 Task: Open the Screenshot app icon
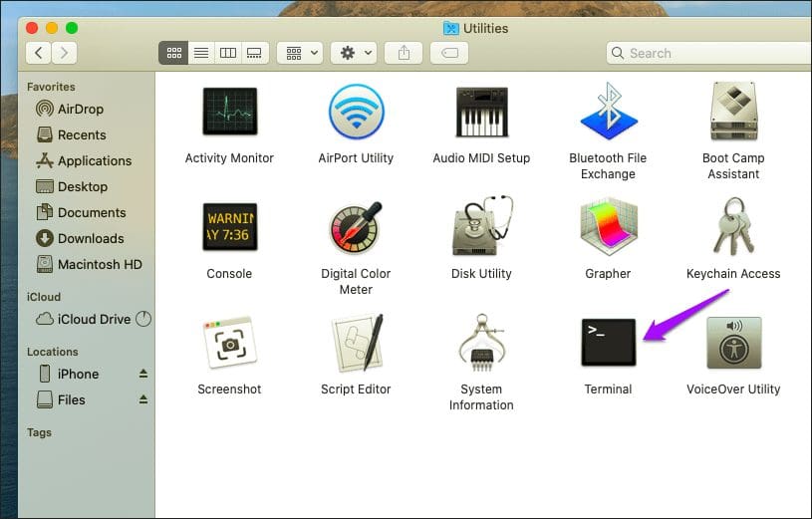click(230, 343)
